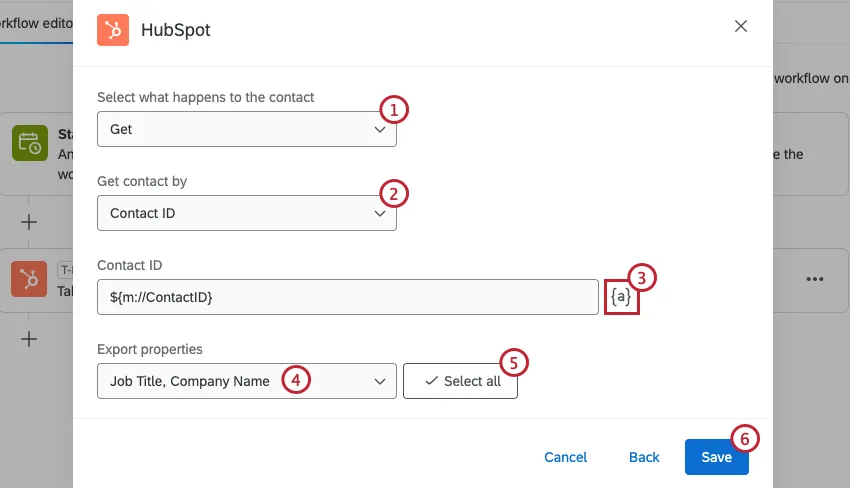Expand the Get contact by dropdown
The width and height of the screenshot is (850, 488).
click(246, 213)
